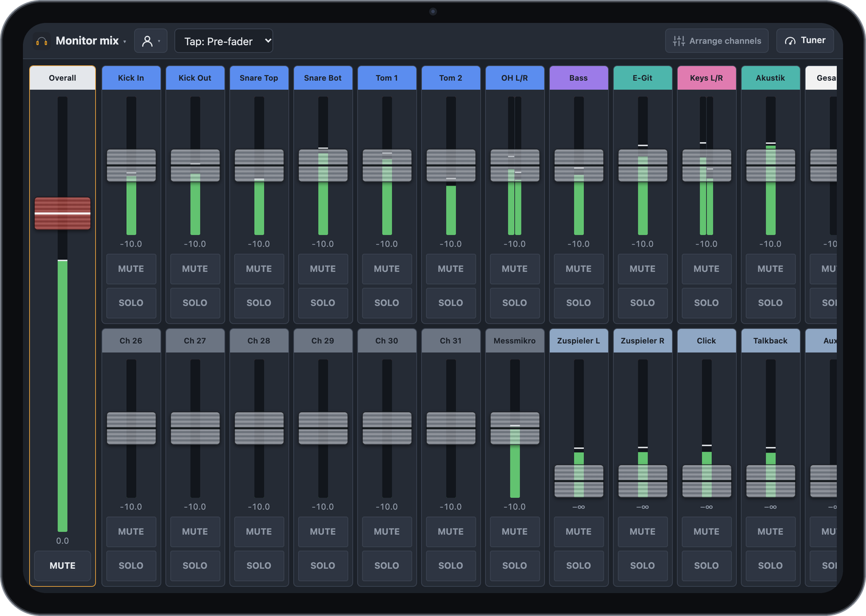Image resolution: width=866 pixels, height=616 pixels.
Task: Select the Ch 26 channel header
Action: pos(131,341)
